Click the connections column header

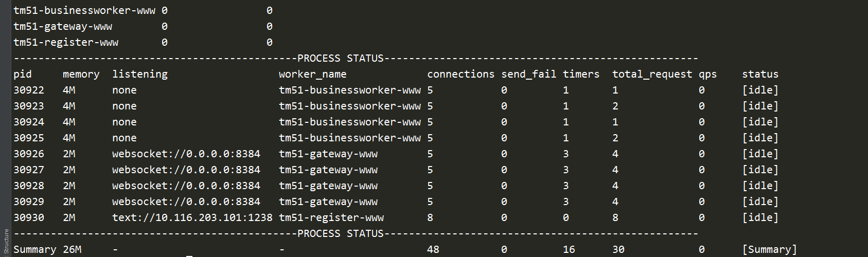pyautogui.click(x=460, y=74)
